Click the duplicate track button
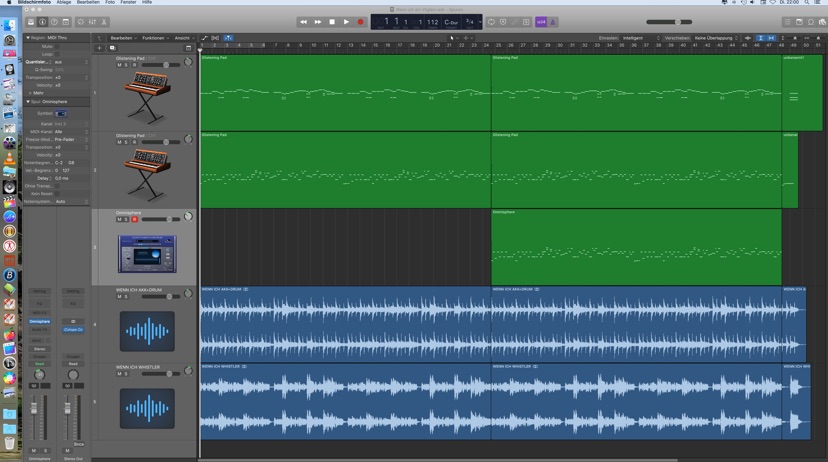Screen dimensions: 828x462 point(112,48)
